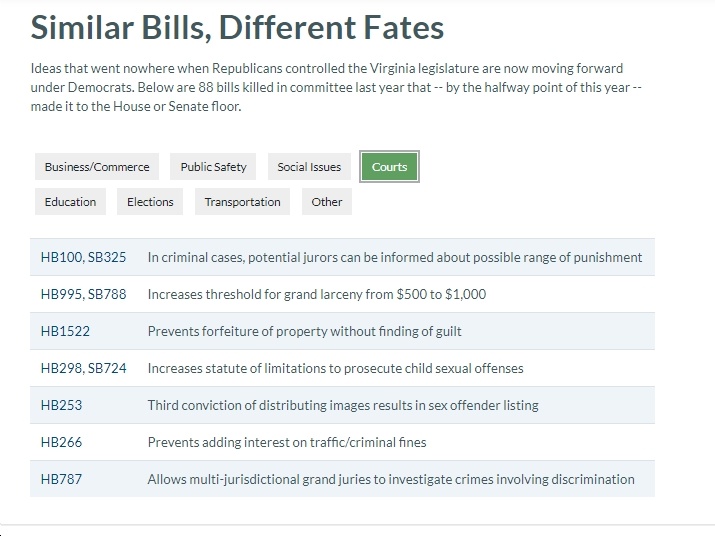Follow the HB1522 bill link
Screen dimensions: 715x536
(65, 331)
